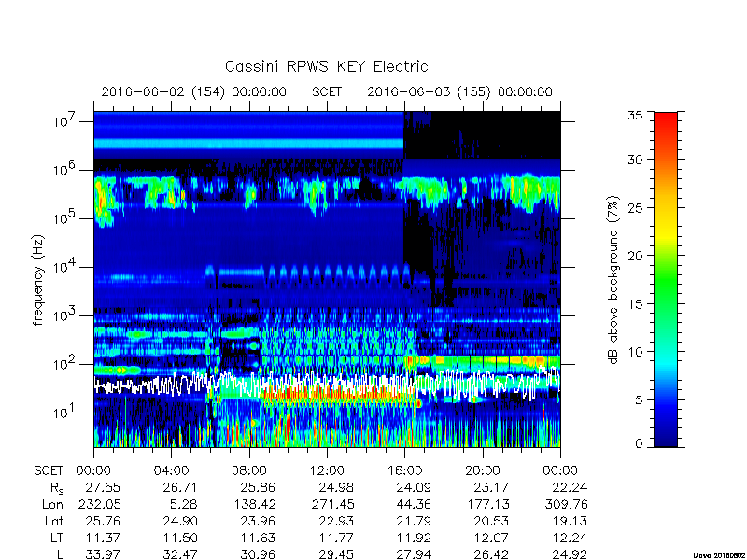Click the color scale value "25"
Viewport: 747px width, 560px height.
click(636, 208)
